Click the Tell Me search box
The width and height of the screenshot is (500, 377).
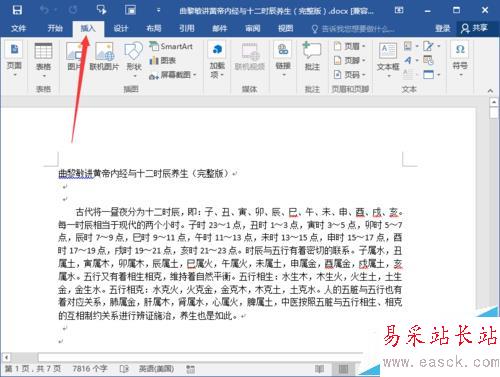coord(353,29)
